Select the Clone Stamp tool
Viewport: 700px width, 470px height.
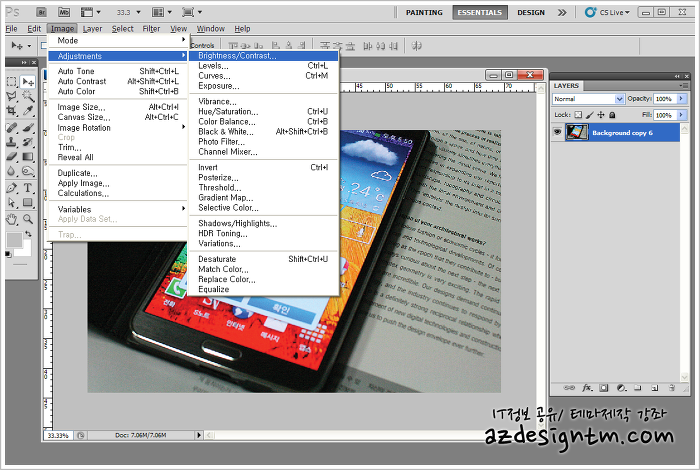click(x=12, y=142)
